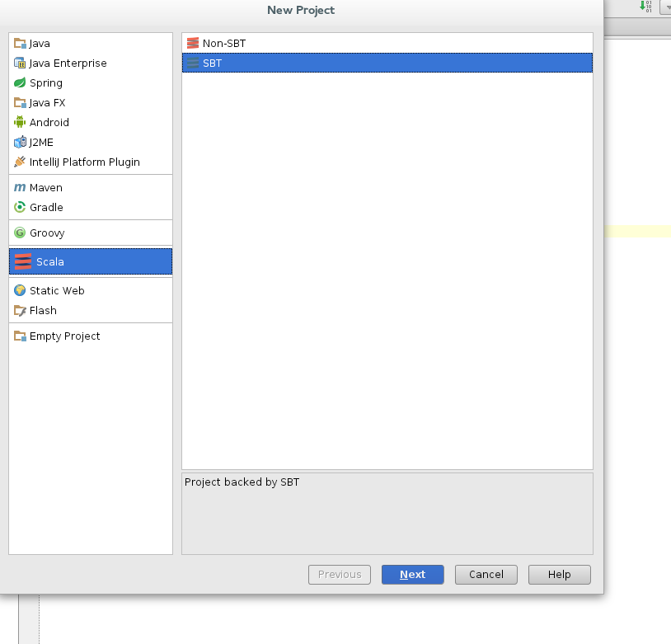
Task: Choose Empty Project label
Action: 65,336
